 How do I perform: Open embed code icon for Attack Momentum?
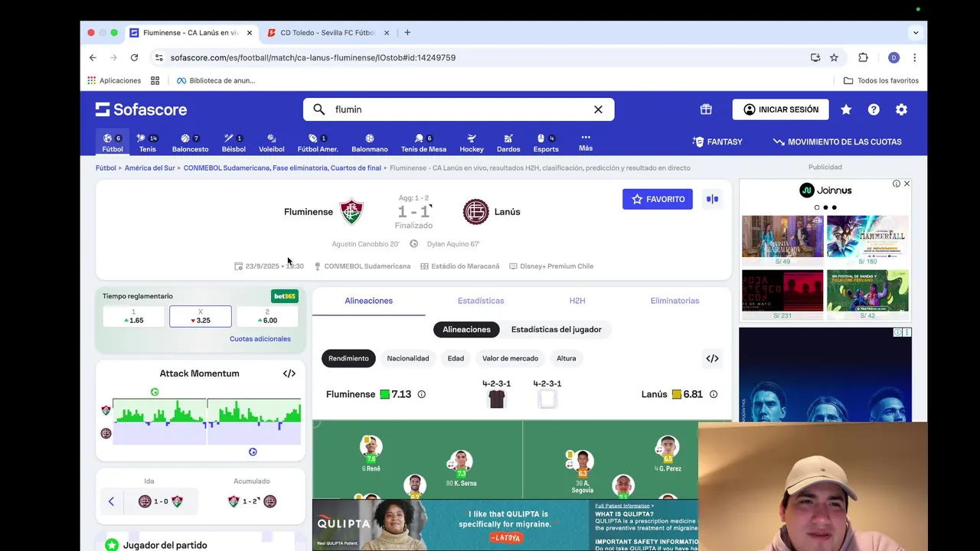click(289, 373)
